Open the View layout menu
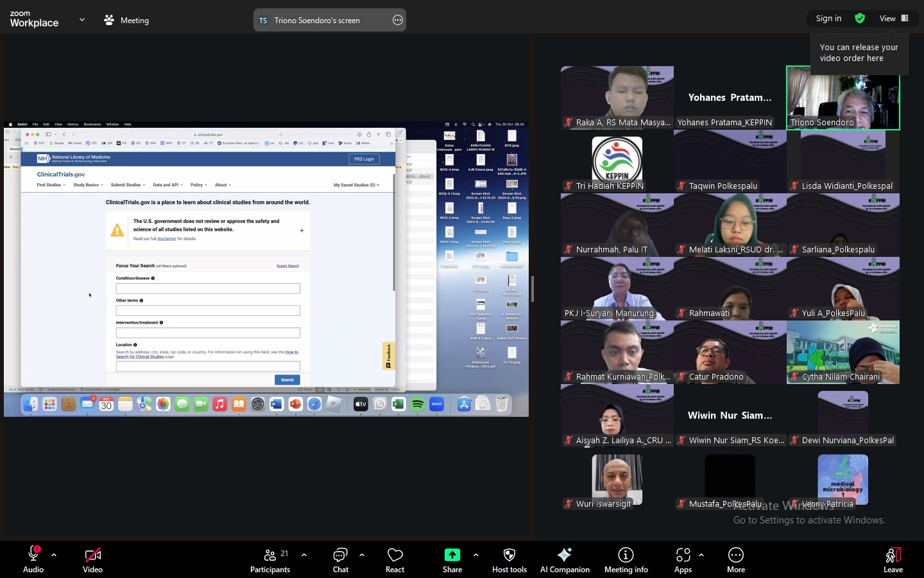The image size is (924, 578). tap(894, 19)
